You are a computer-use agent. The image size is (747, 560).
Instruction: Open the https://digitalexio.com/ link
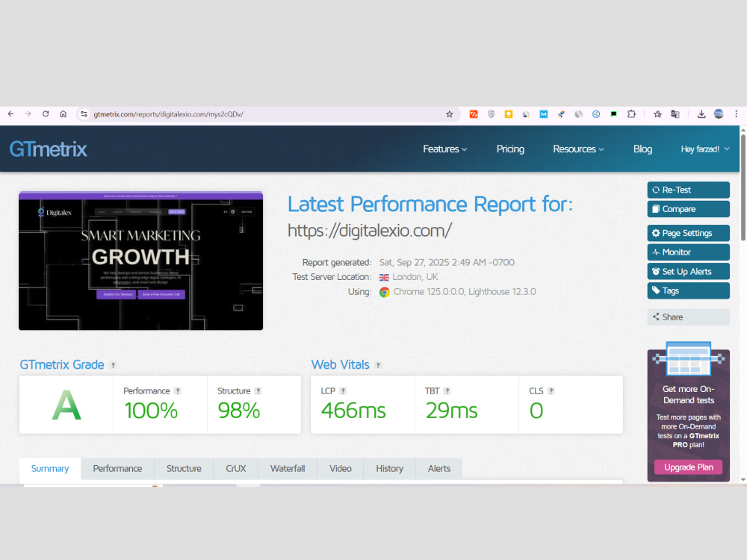coord(370,231)
